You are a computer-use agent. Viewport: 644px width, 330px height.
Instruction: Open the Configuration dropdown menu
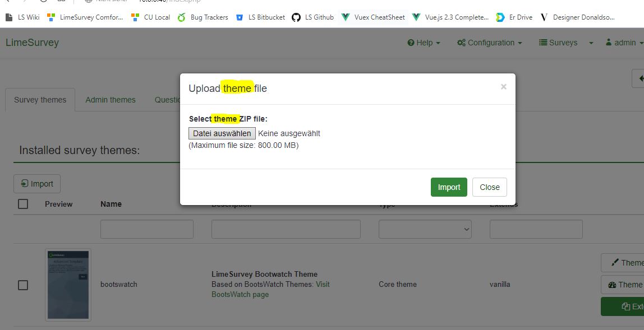[490, 43]
